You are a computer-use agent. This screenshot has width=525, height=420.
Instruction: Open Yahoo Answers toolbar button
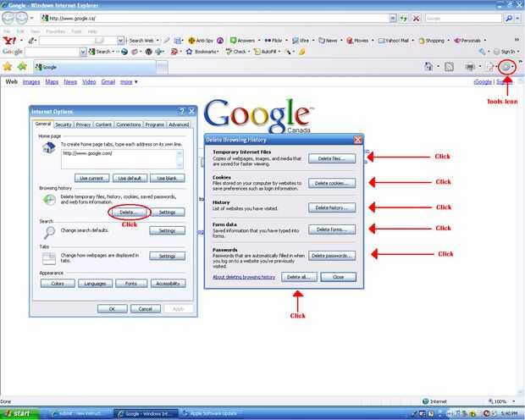(x=243, y=41)
